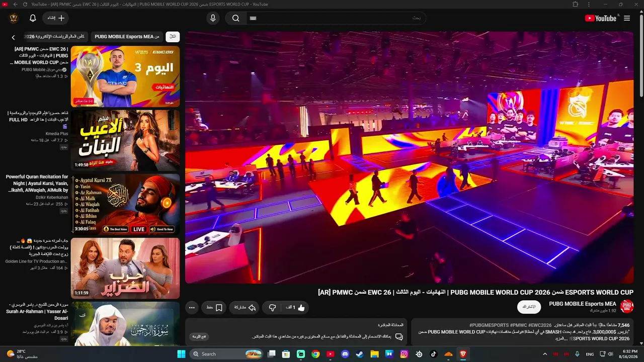Open SoundCloud from the taskbar

tap(448, 354)
